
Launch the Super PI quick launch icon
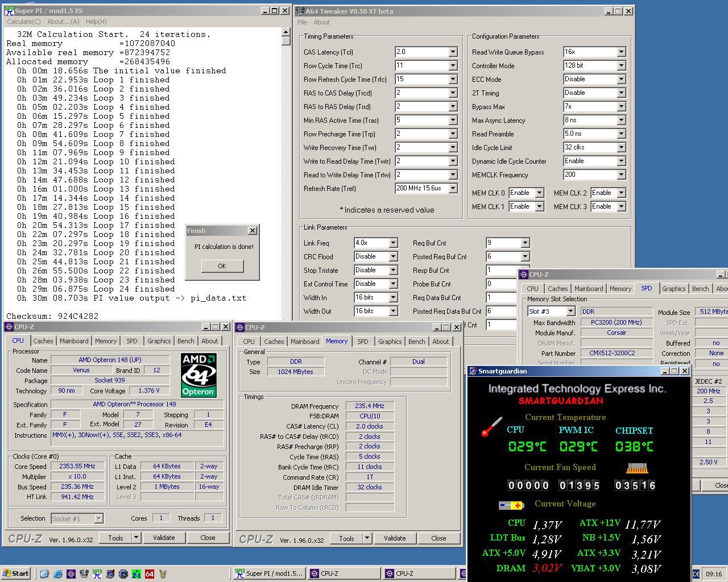[x=97, y=574]
